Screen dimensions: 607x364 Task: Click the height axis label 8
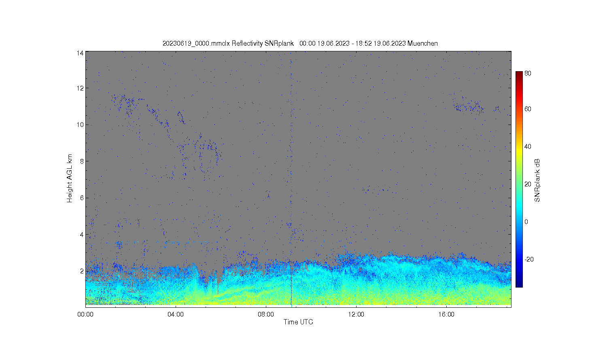(82, 161)
